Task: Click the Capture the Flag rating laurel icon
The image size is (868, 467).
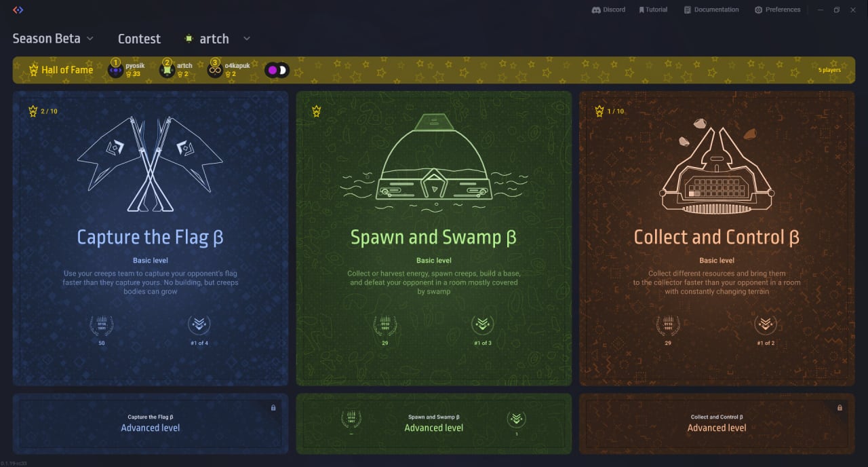Action: (102, 325)
